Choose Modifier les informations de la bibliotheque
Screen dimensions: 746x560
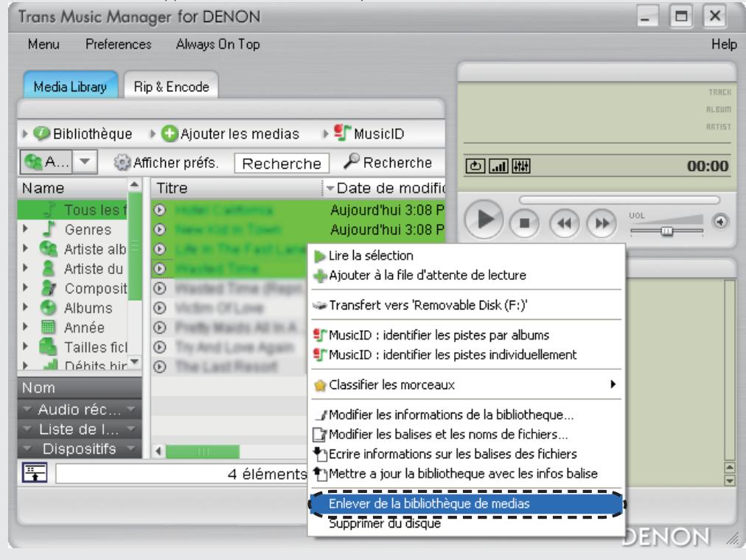[x=467, y=415]
